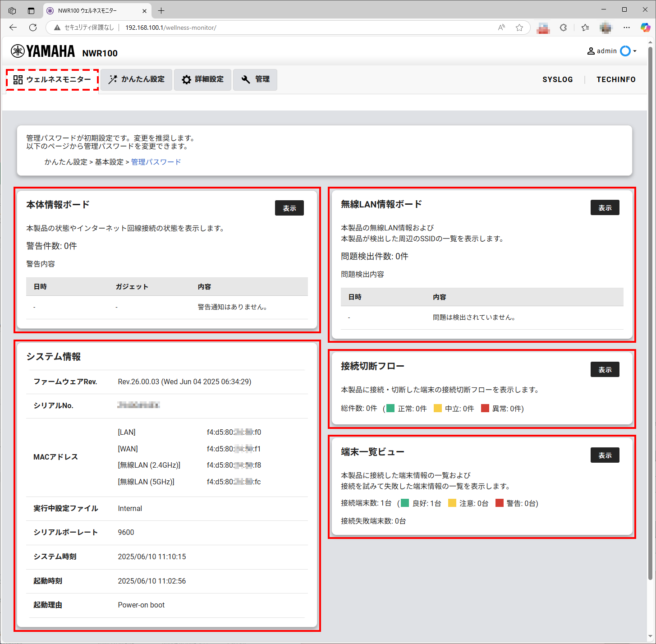Viewport: 656px width, 644px height.
Task: Go back using the browser back arrow
Action: click(x=13, y=28)
